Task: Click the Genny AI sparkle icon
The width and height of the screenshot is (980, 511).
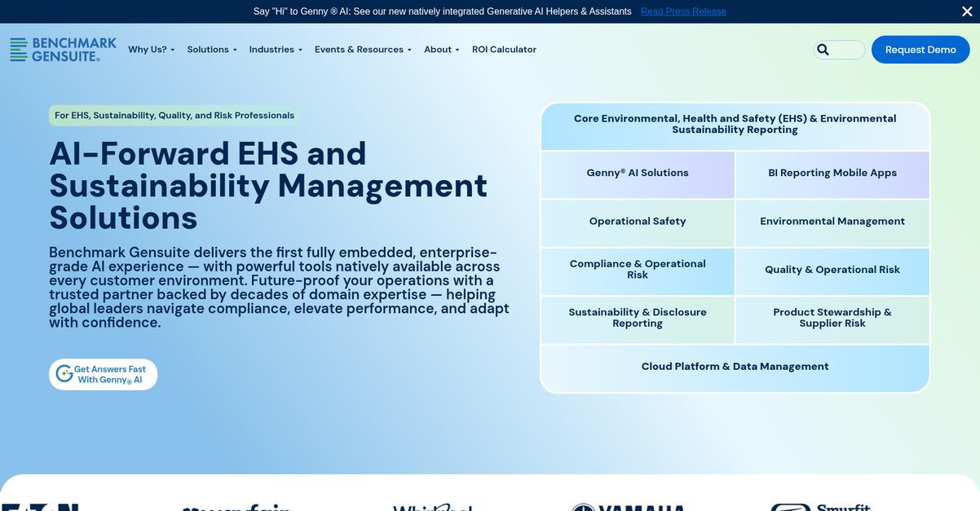Action: [x=64, y=374]
